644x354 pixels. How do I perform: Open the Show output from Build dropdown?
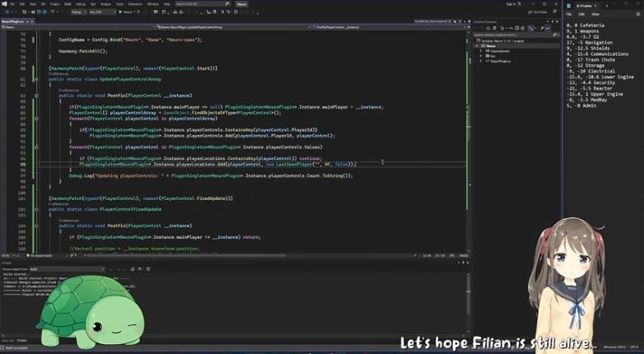(67, 269)
